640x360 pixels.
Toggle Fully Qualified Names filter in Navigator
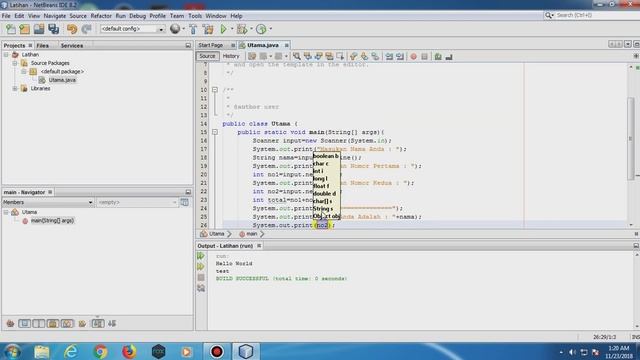pyautogui.click(x=82, y=324)
